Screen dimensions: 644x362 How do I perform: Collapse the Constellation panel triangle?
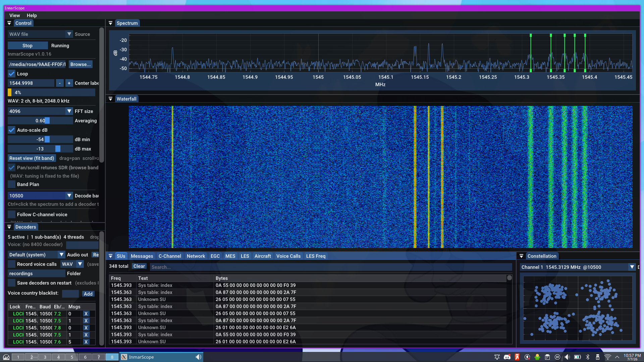click(x=521, y=256)
